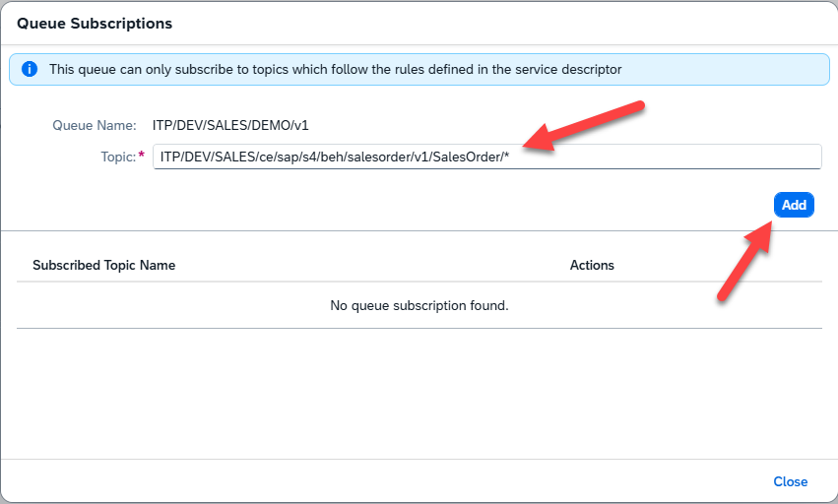Select the queue name ITP/DEV/SALES/DEMO/v1 text

pyautogui.click(x=230, y=125)
